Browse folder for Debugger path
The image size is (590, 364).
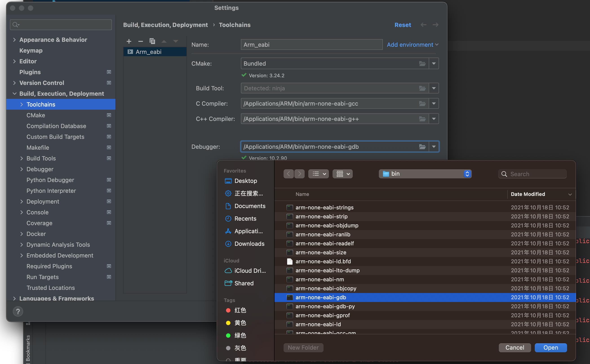(422, 146)
